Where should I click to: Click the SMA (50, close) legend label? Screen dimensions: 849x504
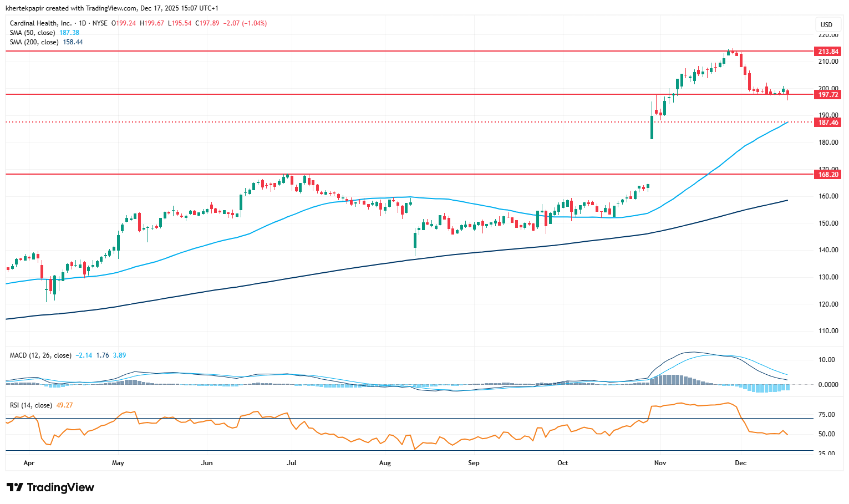(x=32, y=33)
